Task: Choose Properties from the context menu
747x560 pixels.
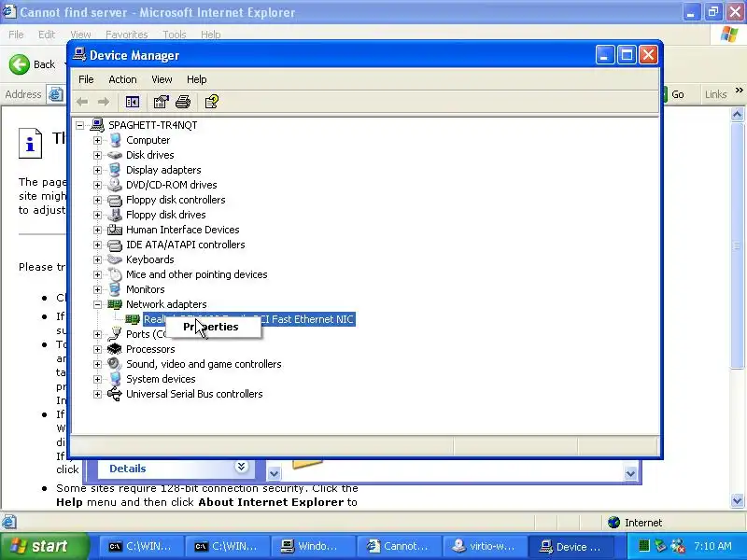Action: pyautogui.click(x=213, y=327)
